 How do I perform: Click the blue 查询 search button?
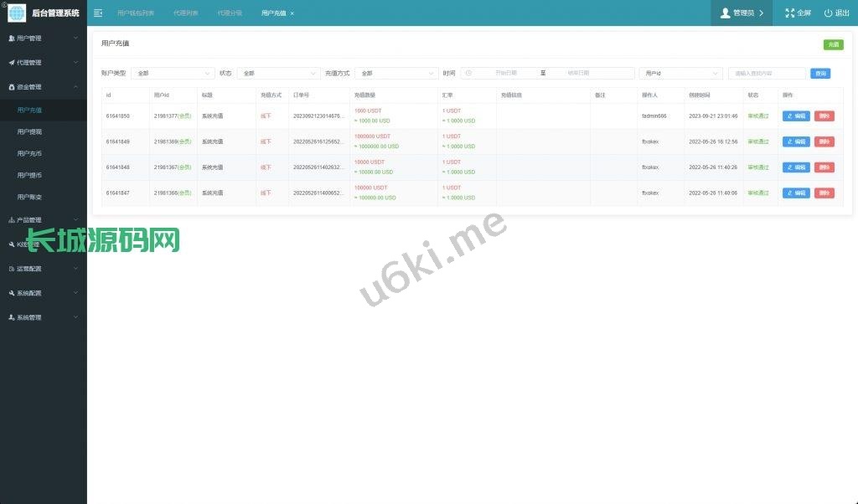(x=820, y=74)
